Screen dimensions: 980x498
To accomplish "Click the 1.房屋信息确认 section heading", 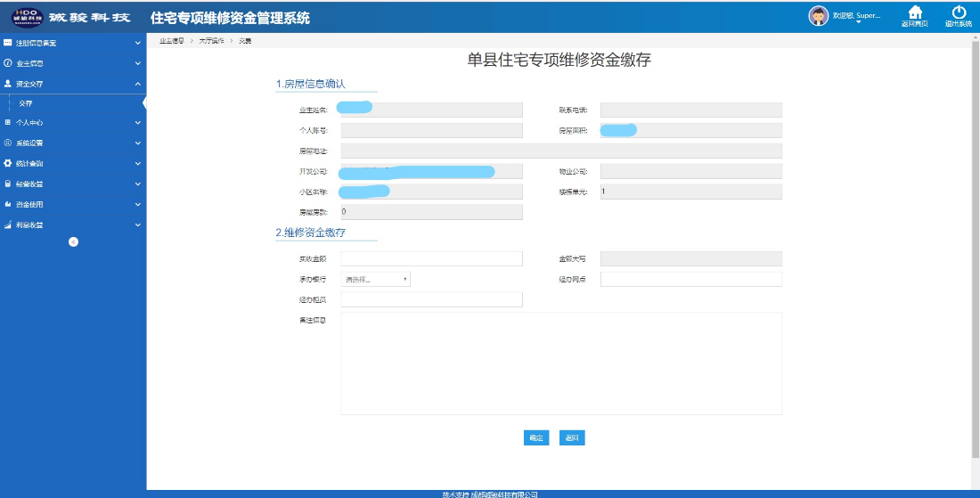I will [x=311, y=84].
